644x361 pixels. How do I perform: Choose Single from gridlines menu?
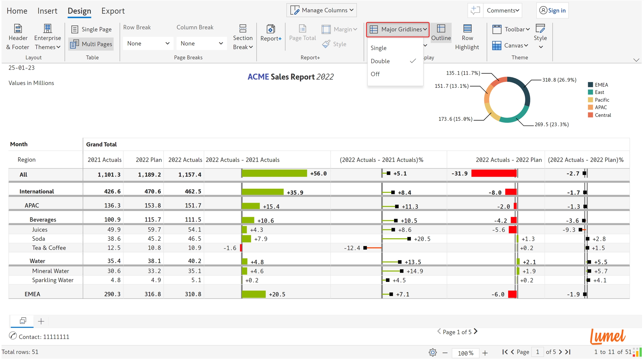pyautogui.click(x=378, y=48)
